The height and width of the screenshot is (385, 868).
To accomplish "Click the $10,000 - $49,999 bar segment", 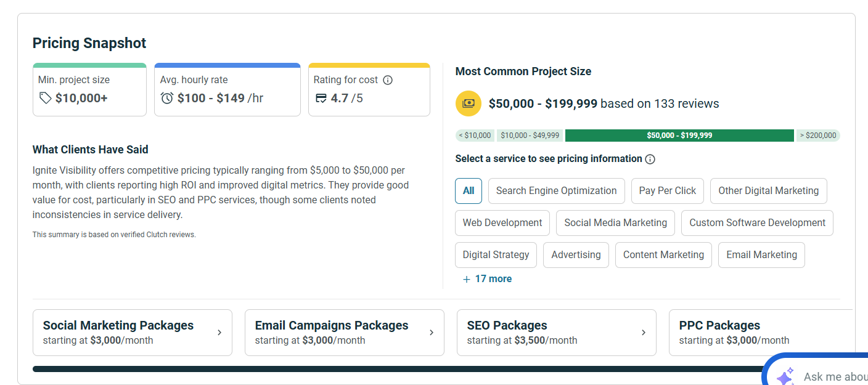I will (530, 136).
